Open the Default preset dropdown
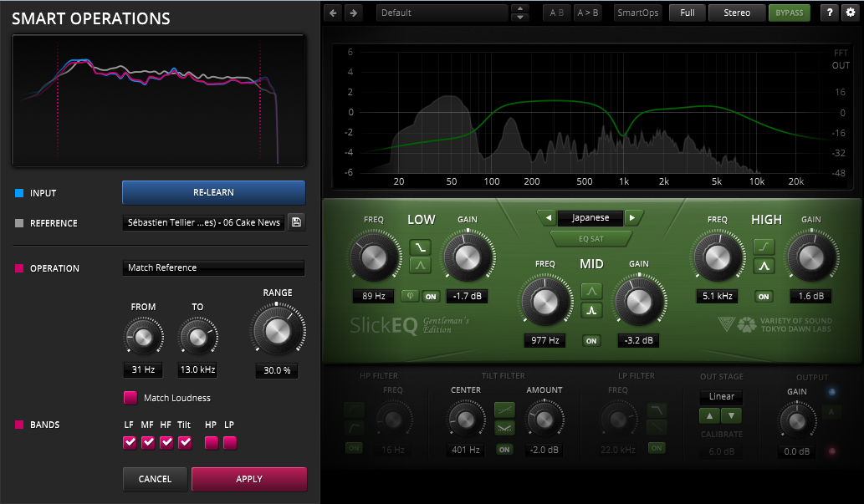864x504 pixels. point(442,13)
